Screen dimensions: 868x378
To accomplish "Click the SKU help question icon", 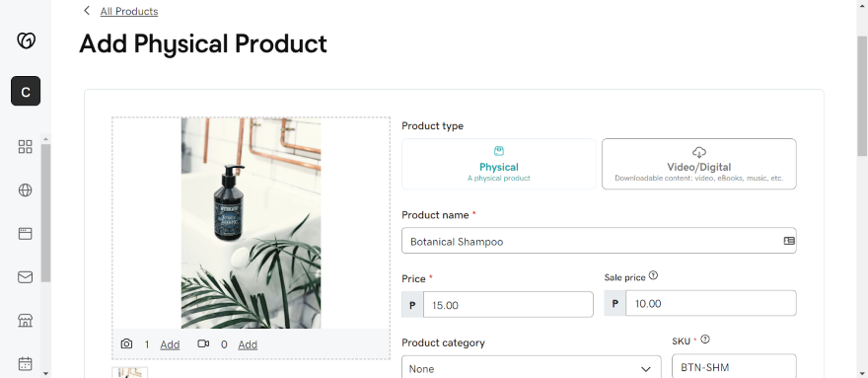I will 705,340.
